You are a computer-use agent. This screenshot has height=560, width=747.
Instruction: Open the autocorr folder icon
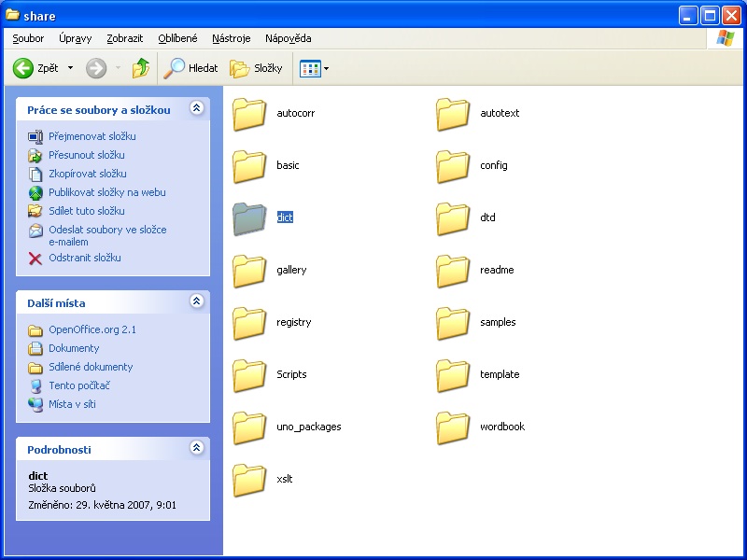[250, 114]
